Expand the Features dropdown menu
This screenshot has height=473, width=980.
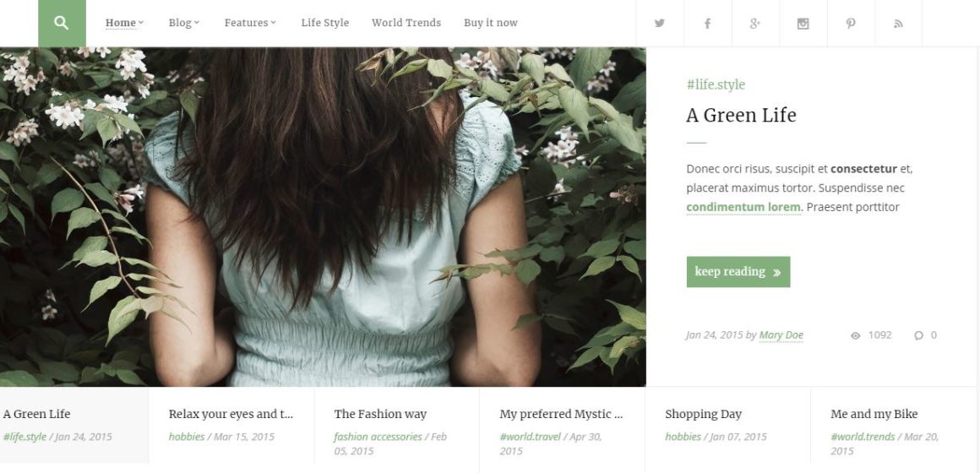tap(250, 23)
